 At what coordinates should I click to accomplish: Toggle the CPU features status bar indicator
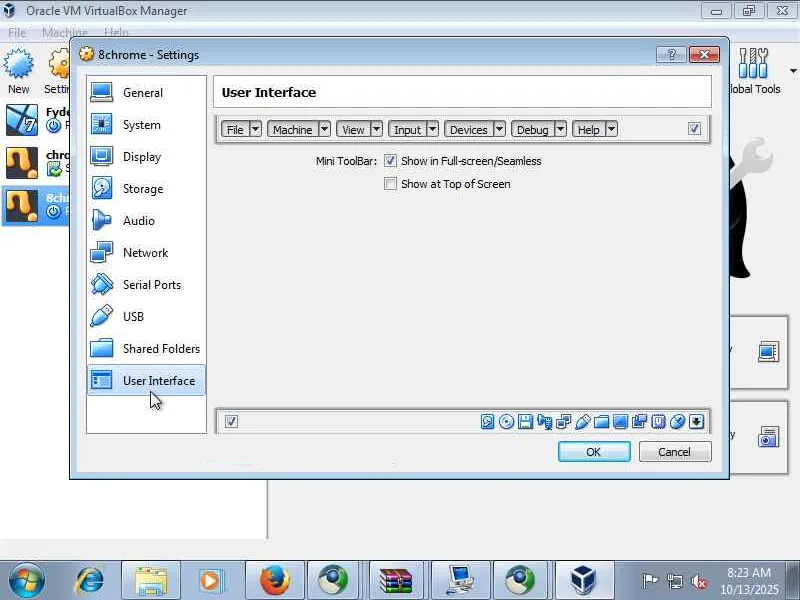(x=658, y=421)
